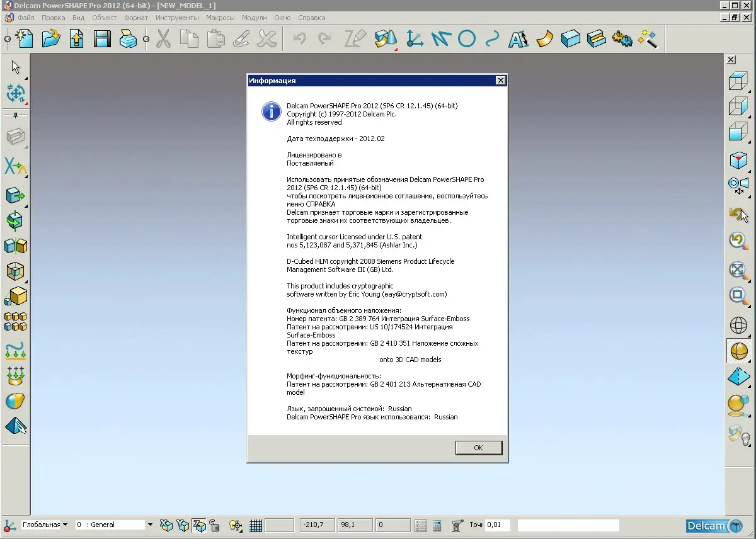756x539 pixels.
Task: Click the Y coordinate field showing 98,1
Action: point(356,525)
